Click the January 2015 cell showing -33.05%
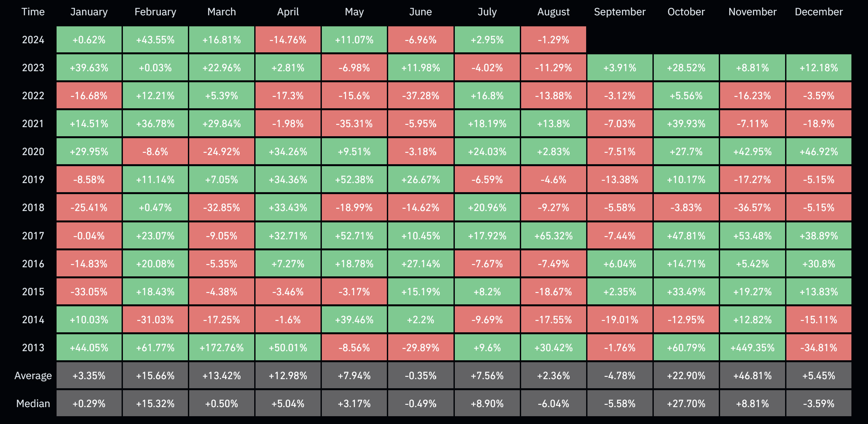Viewport: 868px width, 424px height. click(89, 292)
